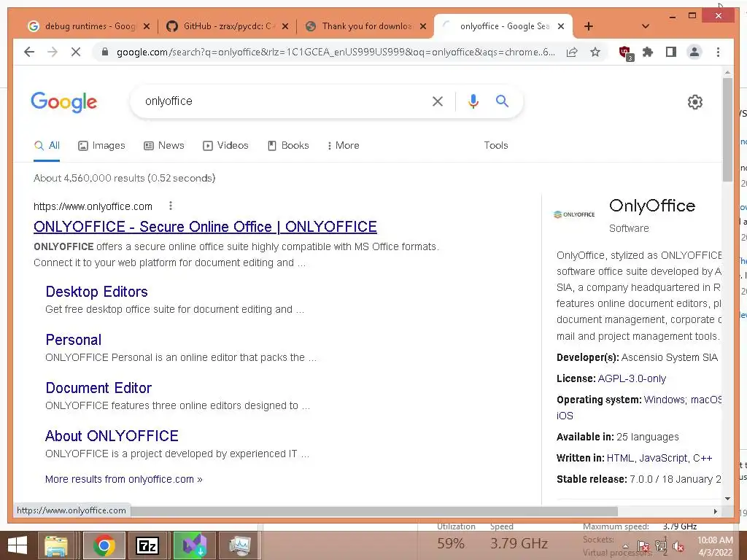Image resolution: width=747 pixels, height=560 pixels.
Task: Share this page via address bar icon
Action: pyautogui.click(x=572, y=52)
